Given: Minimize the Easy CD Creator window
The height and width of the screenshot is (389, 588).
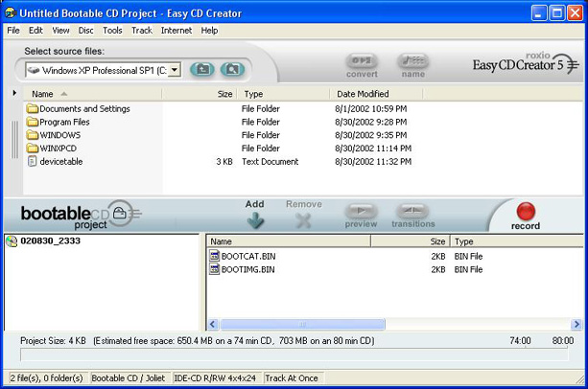Looking at the screenshot, I should click(x=539, y=13).
